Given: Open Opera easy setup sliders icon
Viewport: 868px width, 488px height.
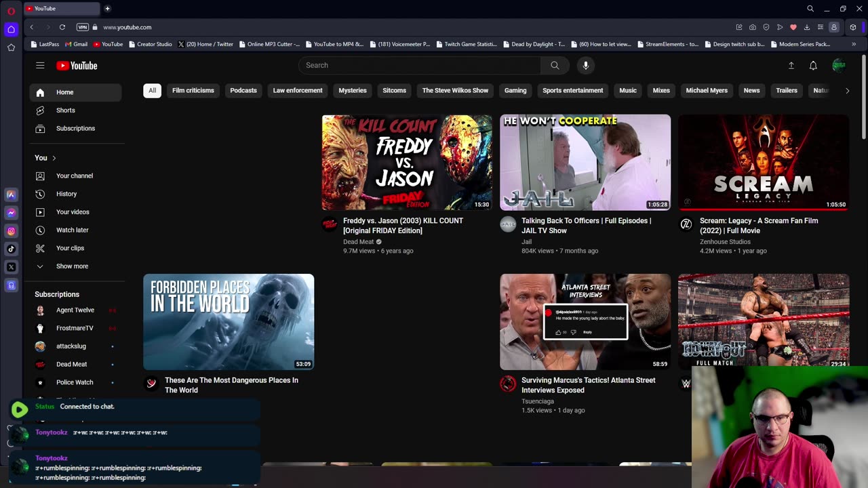Looking at the screenshot, I should pos(821,27).
